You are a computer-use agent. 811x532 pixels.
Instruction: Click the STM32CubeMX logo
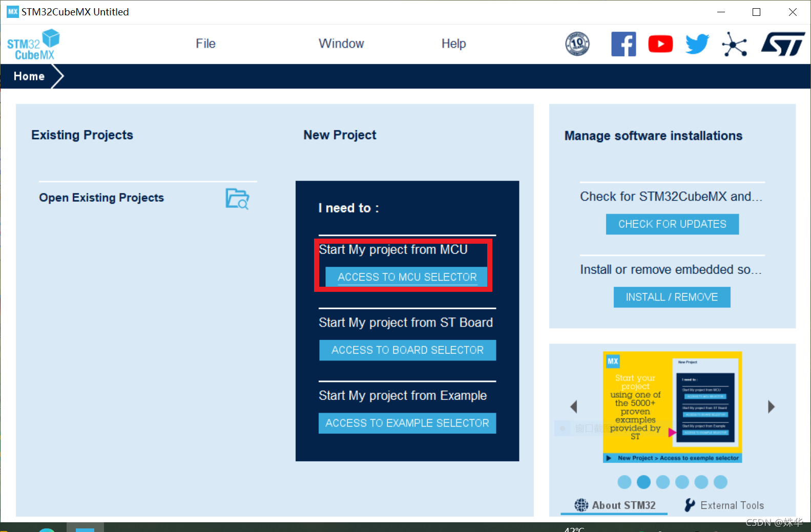[x=33, y=45]
